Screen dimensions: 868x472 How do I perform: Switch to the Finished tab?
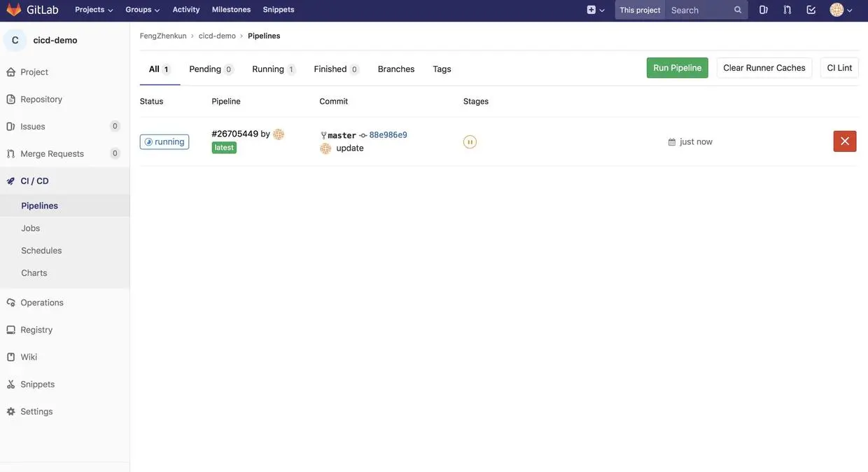[x=337, y=69]
